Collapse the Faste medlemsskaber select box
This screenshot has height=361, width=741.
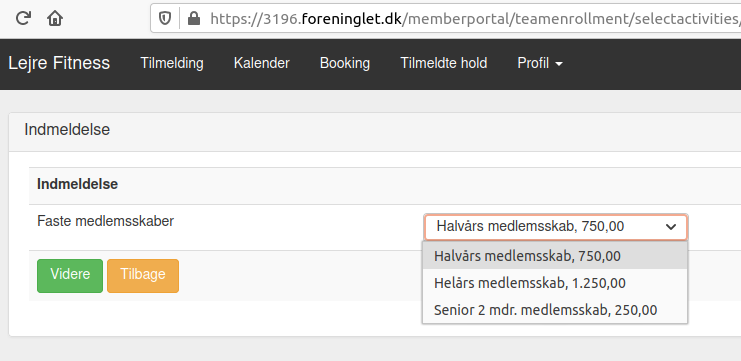click(x=556, y=227)
